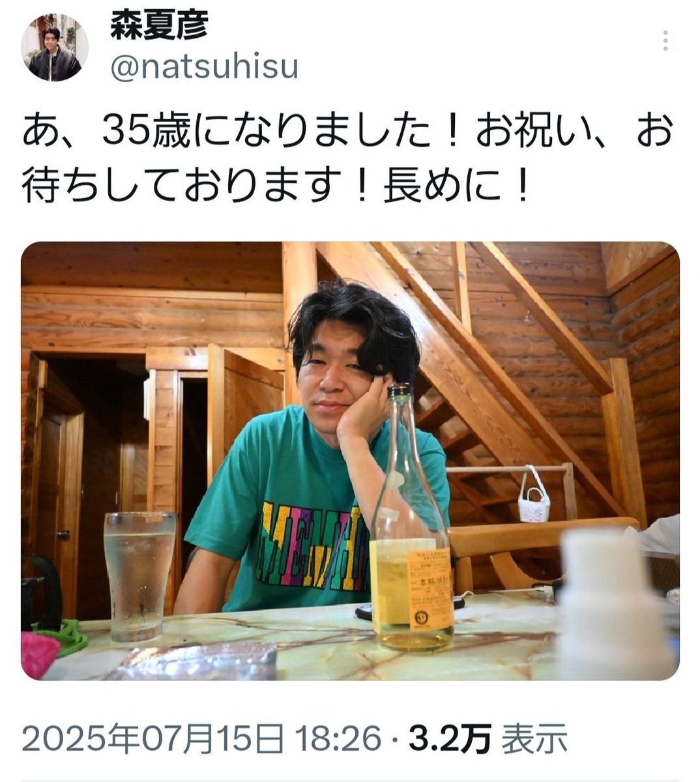Tap the 表示 views label
The image size is (700, 782).
tap(534, 739)
